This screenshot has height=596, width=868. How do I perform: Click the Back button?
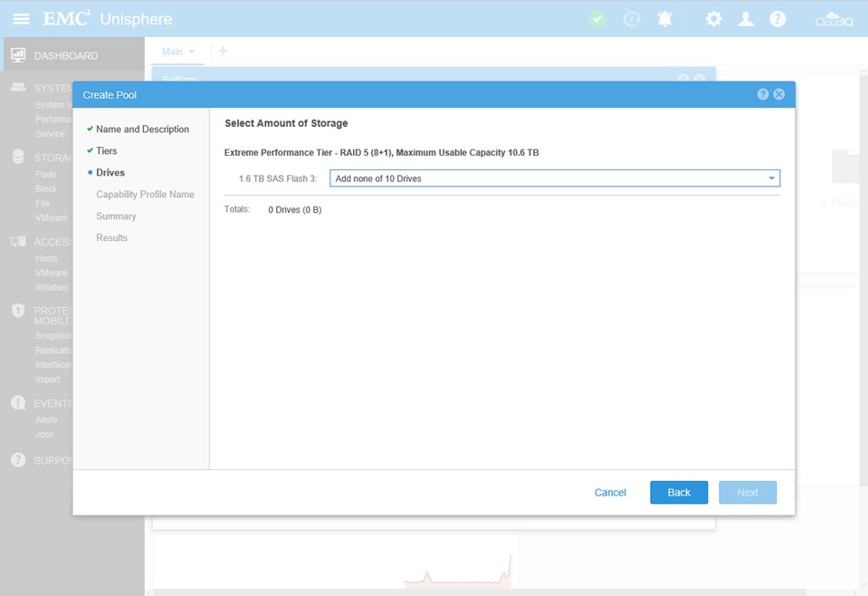click(x=679, y=493)
